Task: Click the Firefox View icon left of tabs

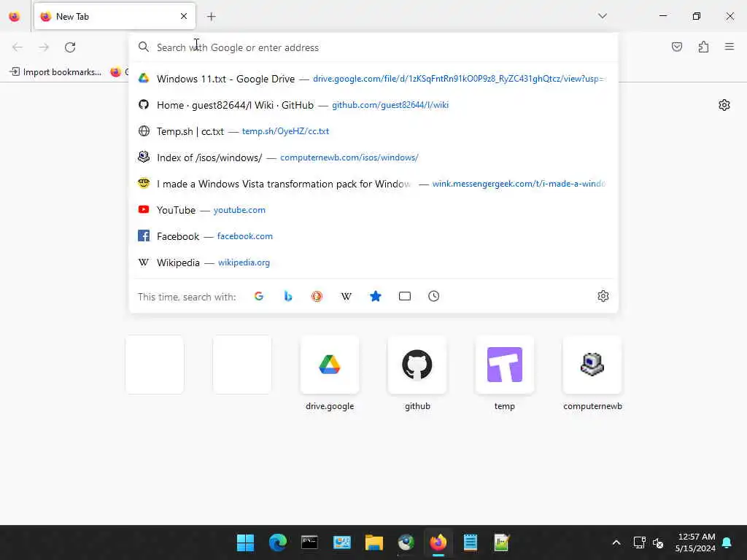Action: 15,17
